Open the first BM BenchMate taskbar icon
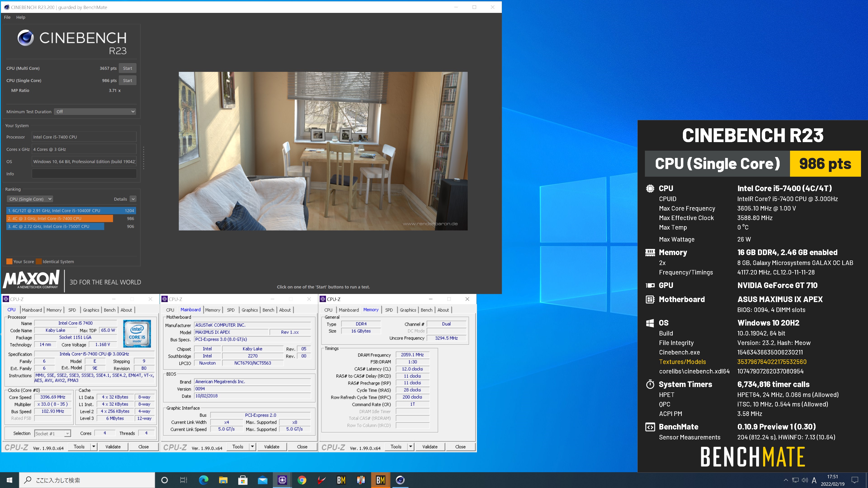Image resolution: width=868 pixels, height=488 pixels. 341,480
